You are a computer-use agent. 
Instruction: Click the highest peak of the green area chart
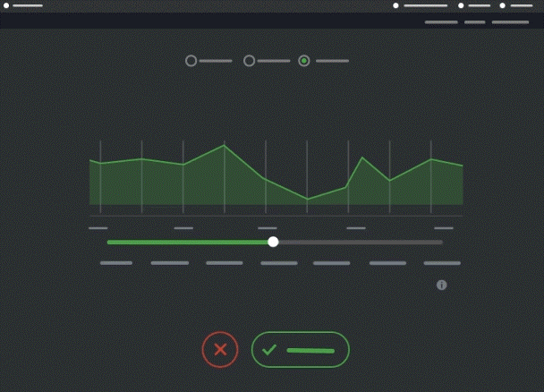(x=224, y=146)
